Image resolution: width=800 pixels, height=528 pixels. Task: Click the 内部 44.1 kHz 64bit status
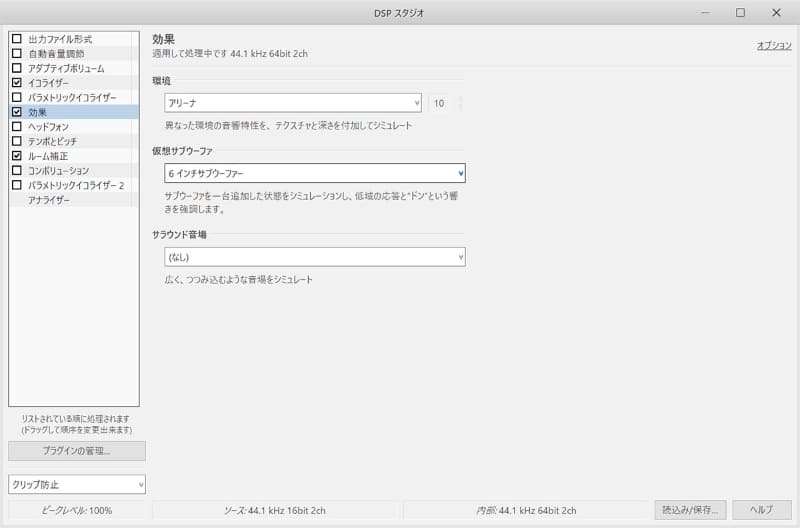pyautogui.click(x=526, y=510)
